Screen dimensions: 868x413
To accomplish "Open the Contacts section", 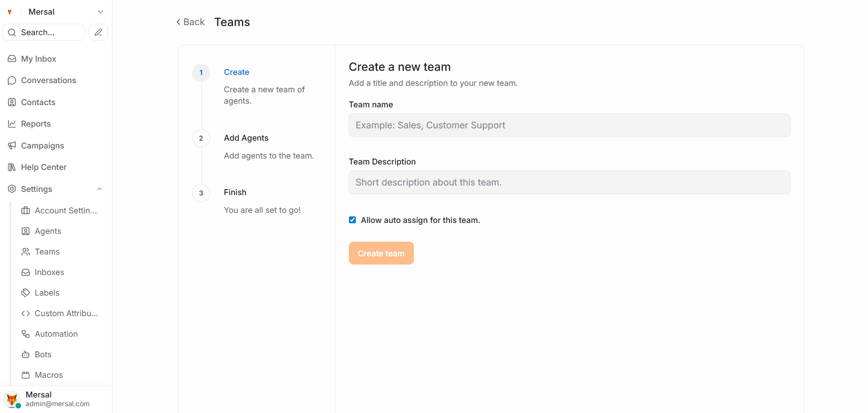I will pos(38,102).
